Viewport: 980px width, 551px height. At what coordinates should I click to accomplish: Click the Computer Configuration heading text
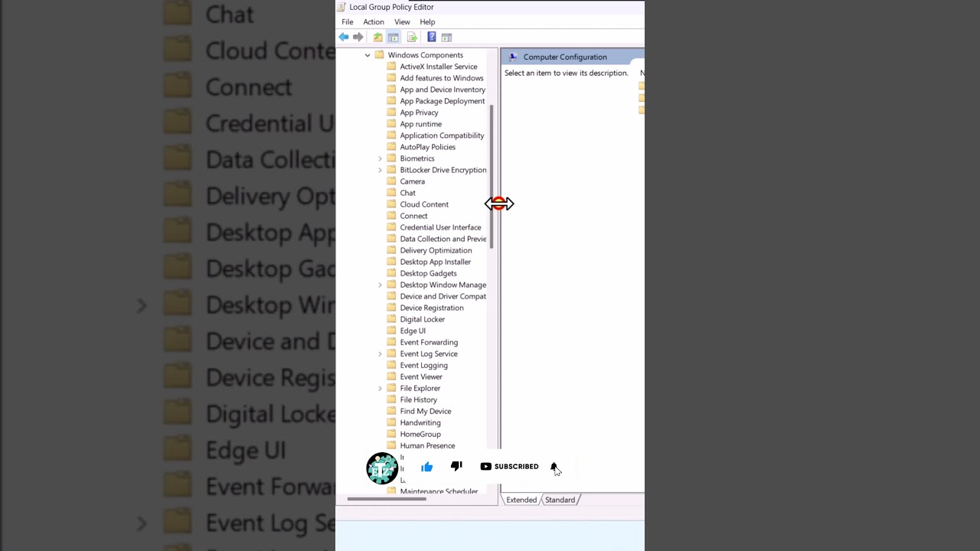point(565,57)
